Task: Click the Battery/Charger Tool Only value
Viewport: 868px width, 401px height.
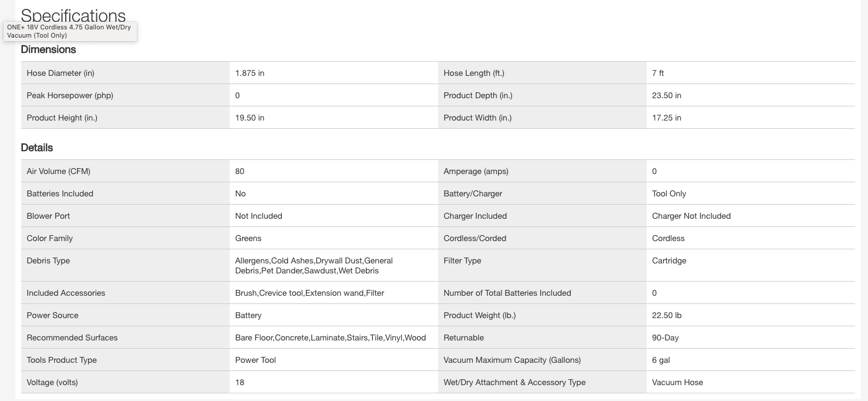Action: (x=669, y=193)
